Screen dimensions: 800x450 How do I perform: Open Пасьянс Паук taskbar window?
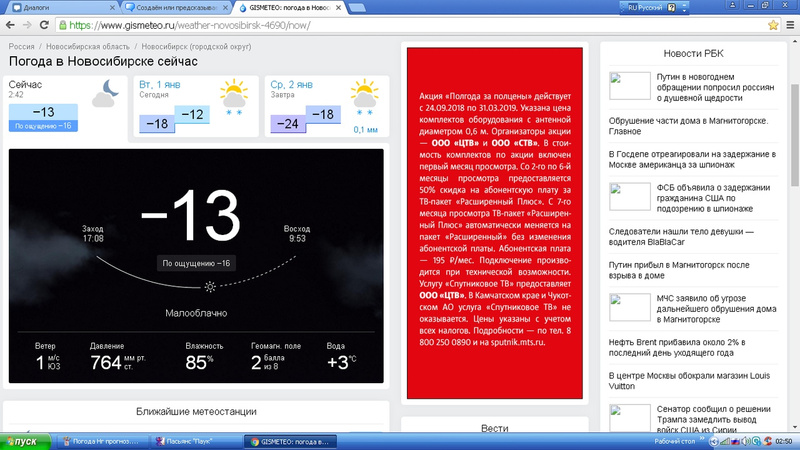pyautogui.click(x=194, y=441)
